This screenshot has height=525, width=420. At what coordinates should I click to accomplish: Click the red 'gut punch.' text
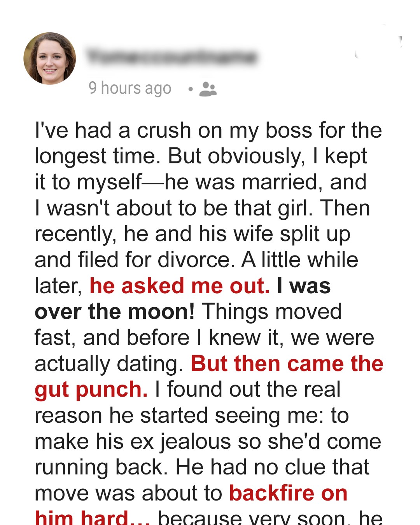pyautogui.click(x=91, y=389)
